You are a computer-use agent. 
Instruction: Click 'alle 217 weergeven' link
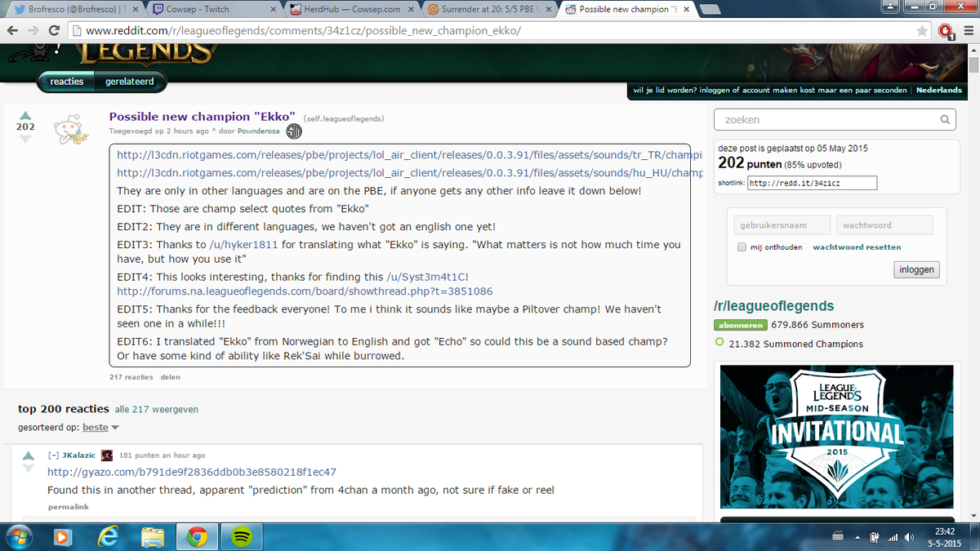(x=156, y=410)
